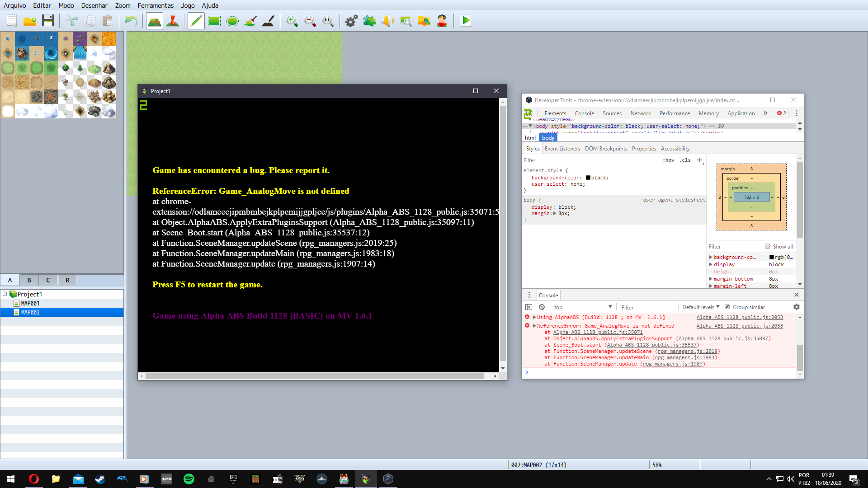Select the Rectangle drawing tool

point(214,21)
